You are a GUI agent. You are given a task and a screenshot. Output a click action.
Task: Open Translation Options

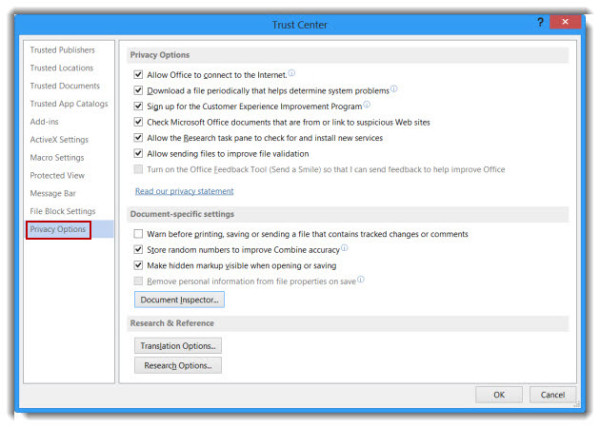(x=178, y=346)
